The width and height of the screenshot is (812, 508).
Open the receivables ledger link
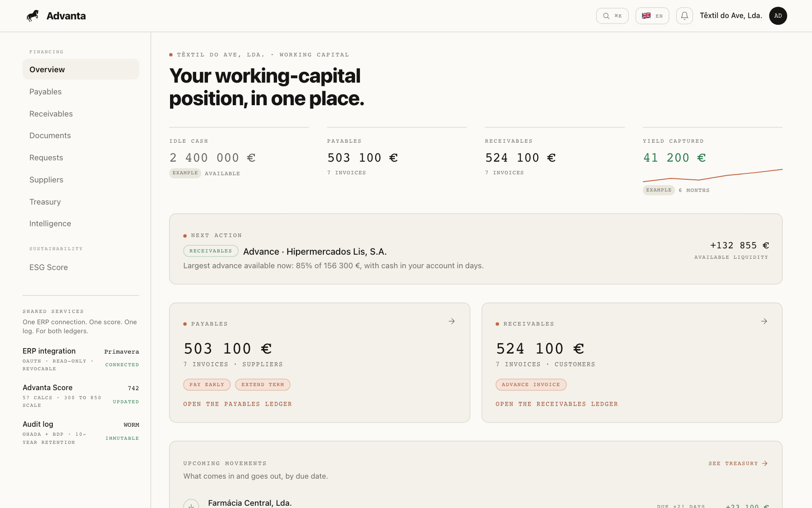click(557, 404)
